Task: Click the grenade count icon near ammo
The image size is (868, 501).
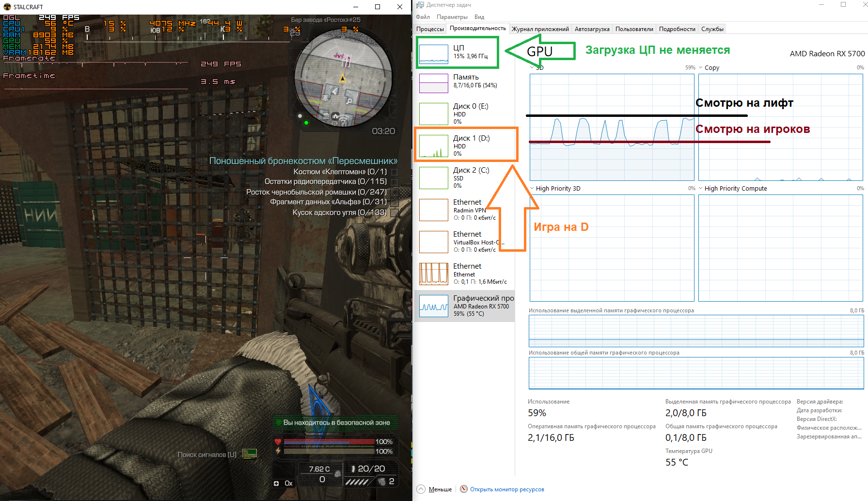Action: coord(382,482)
